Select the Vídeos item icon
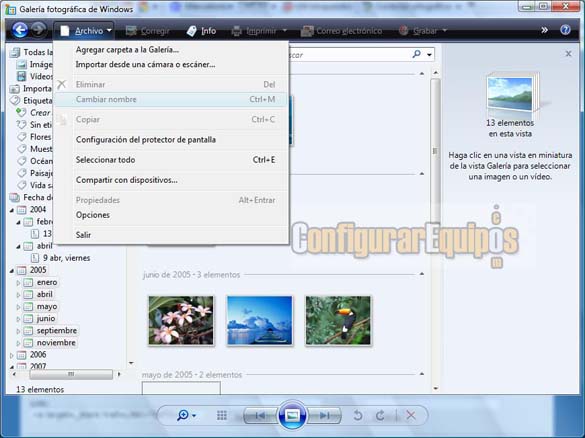The width and height of the screenshot is (585, 438). point(22,76)
